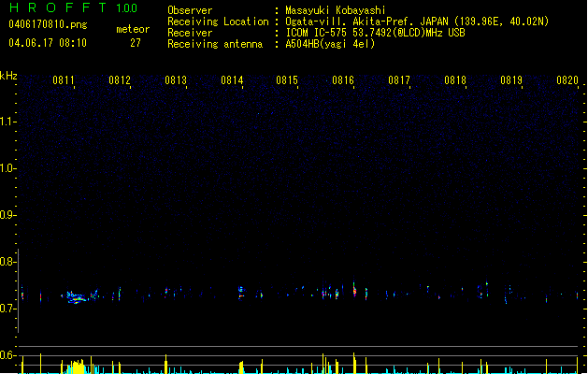Click time marker 0811

click(x=64, y=80)
